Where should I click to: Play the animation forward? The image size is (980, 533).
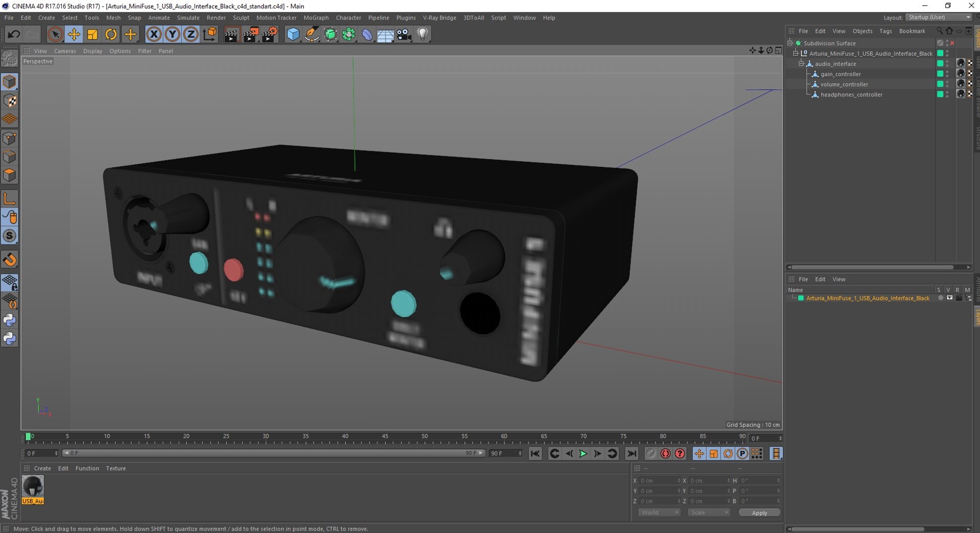click(583, 453)
